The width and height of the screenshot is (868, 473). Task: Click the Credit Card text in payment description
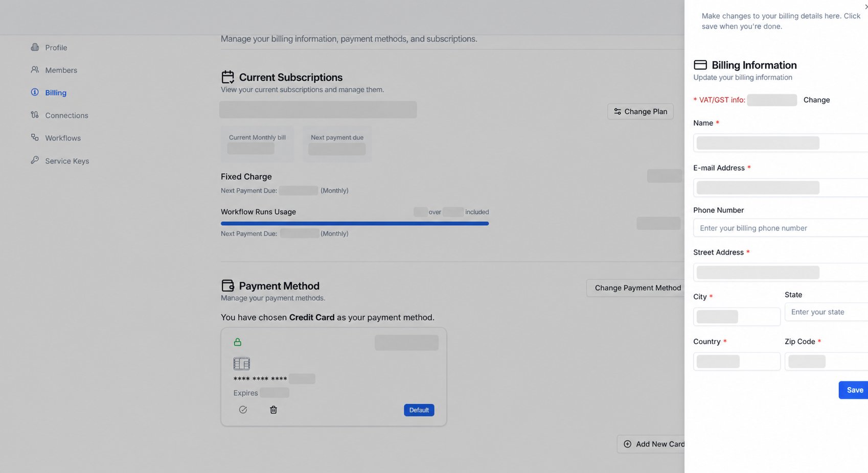click(312, 317)
